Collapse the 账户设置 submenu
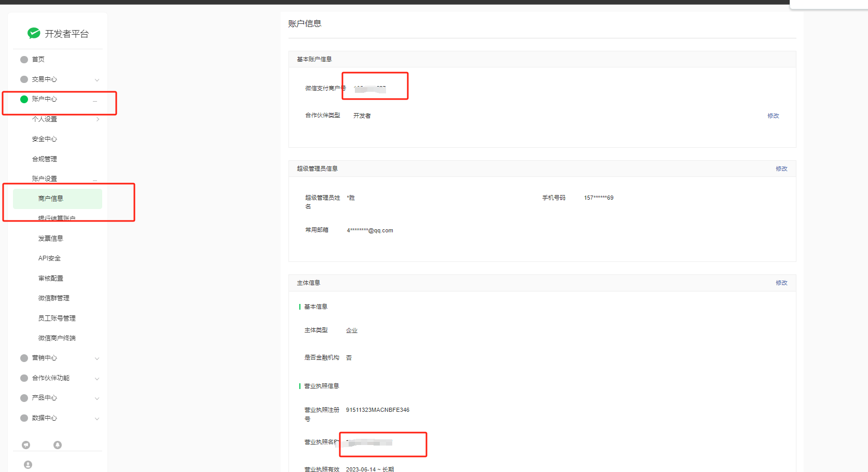This screenshot has width=868, height=472. [x=95, y=181]
